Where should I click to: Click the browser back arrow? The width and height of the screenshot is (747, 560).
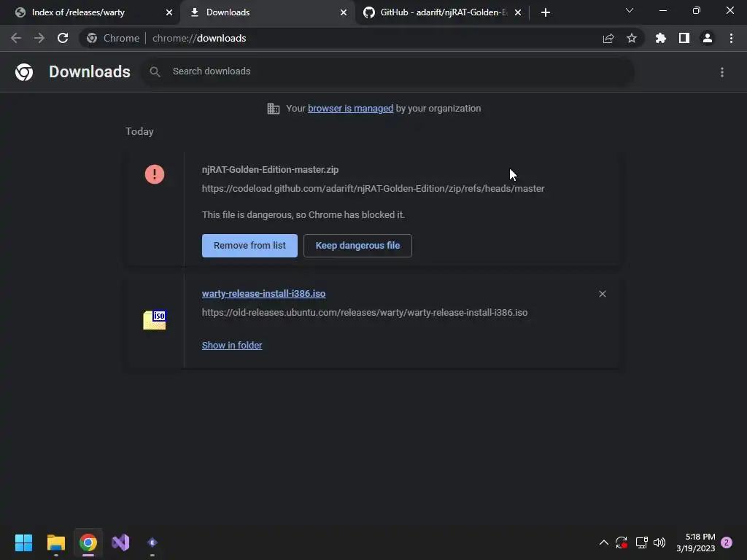coord(16,38)
